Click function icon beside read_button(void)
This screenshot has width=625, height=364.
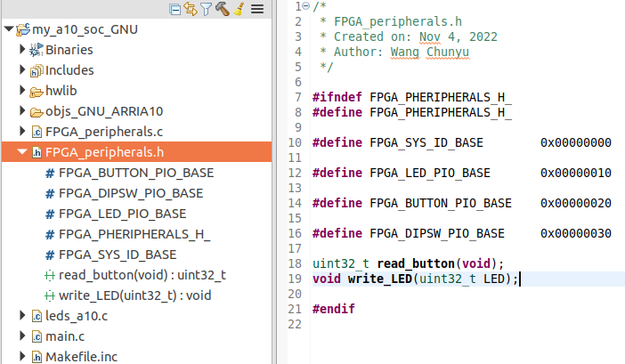click(50, 276)
